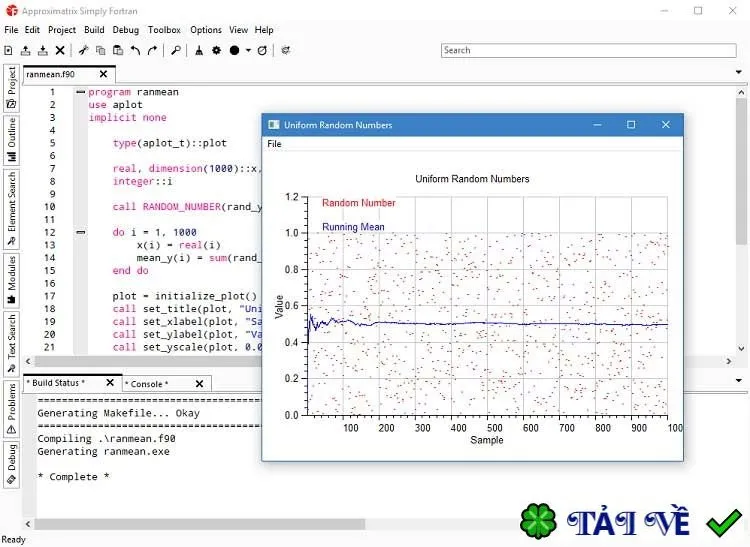The width and height of the screenshot is (750, 547).
Task: Click the 'Generating ranmean.exe' output line
Action: pos(103,451)
